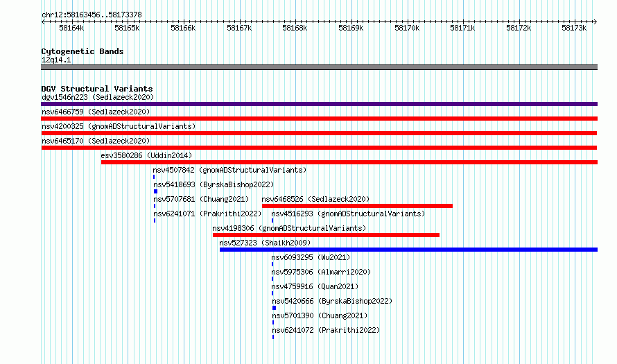Click ruler label 58168k
This screenshot has height=364, width=617.
(x=295, y=28)
